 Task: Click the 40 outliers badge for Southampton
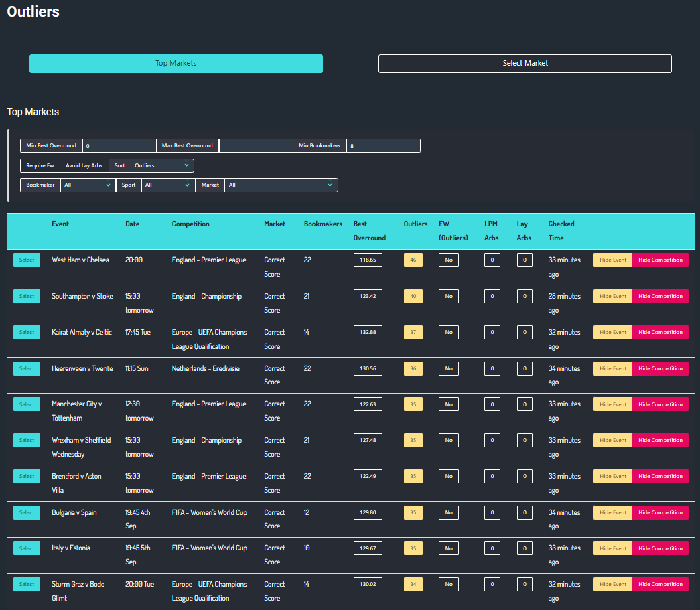(x=413, y=297)
